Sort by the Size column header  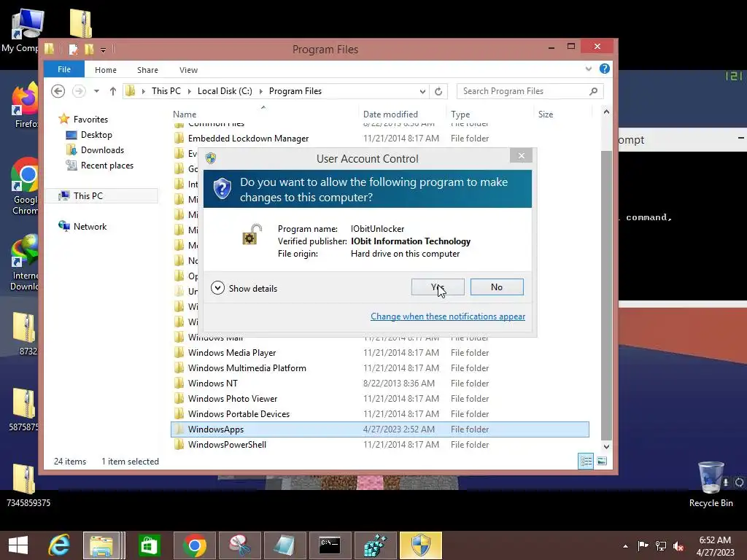546,114
